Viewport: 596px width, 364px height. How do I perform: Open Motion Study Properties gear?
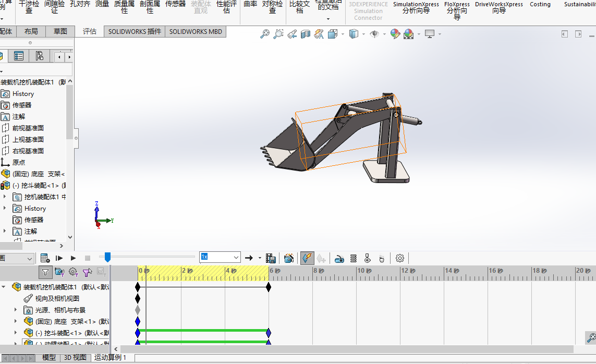point(400,258)
